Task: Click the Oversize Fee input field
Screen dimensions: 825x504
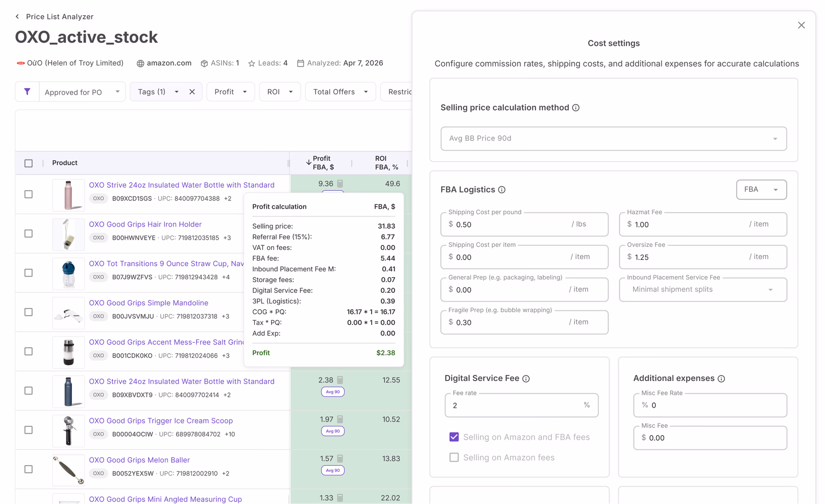Action: point(703,257)
